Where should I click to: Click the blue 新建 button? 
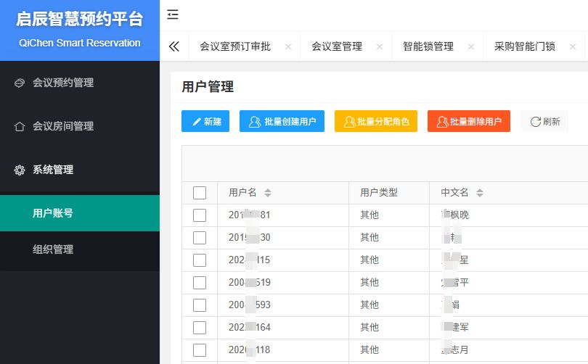(205, 121)
